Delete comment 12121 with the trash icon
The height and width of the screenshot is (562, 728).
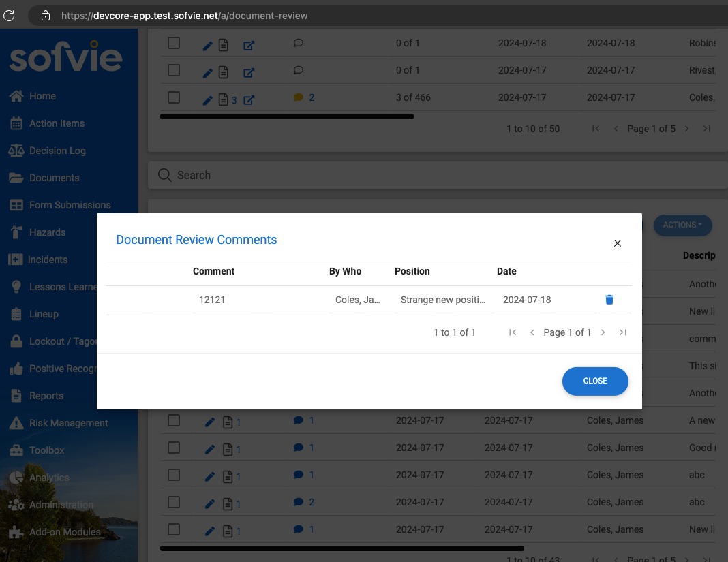(609, 300)
